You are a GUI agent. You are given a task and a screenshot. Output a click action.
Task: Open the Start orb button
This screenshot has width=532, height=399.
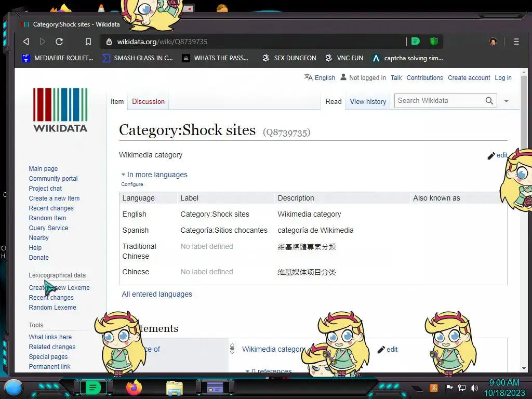(13, 388)
